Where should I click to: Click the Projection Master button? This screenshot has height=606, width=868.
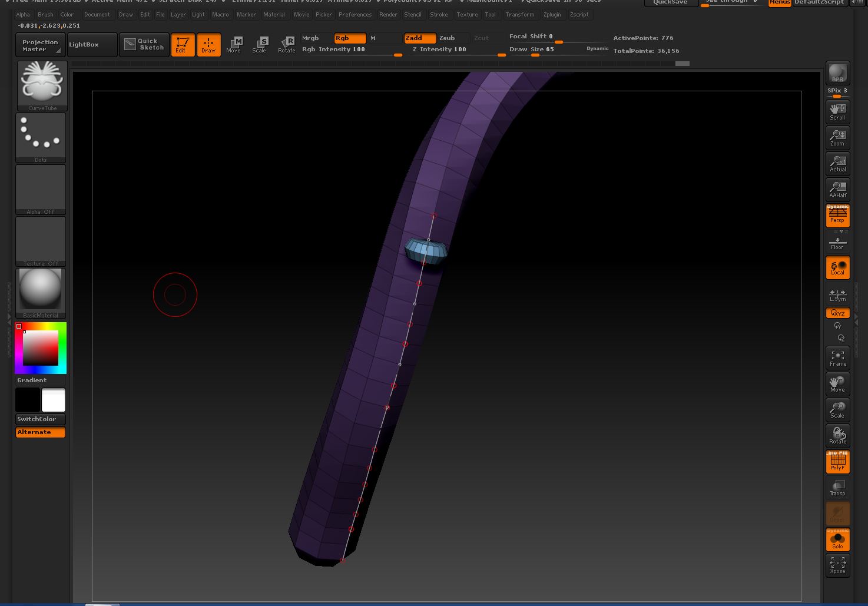[x=40, y=45]
